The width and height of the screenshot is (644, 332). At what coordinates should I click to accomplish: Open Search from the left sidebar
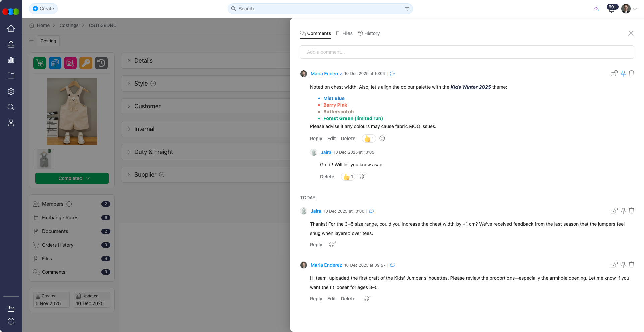(11, 107)
